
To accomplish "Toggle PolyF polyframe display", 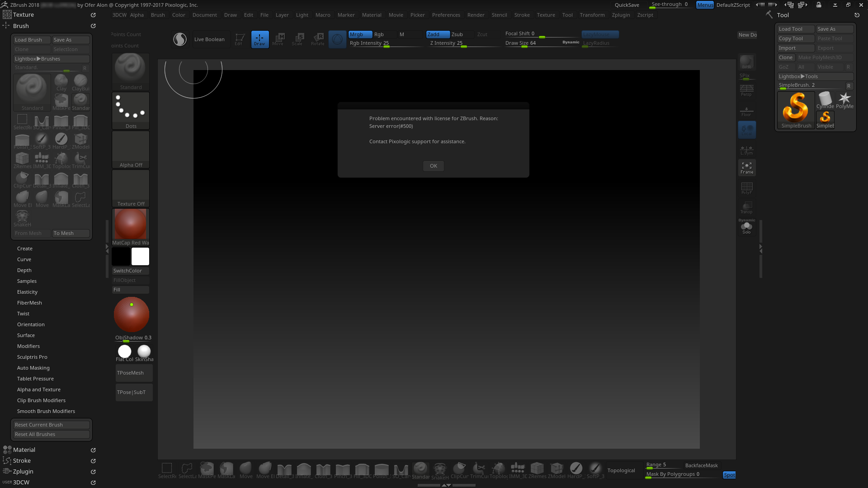I will pos(747,188).
